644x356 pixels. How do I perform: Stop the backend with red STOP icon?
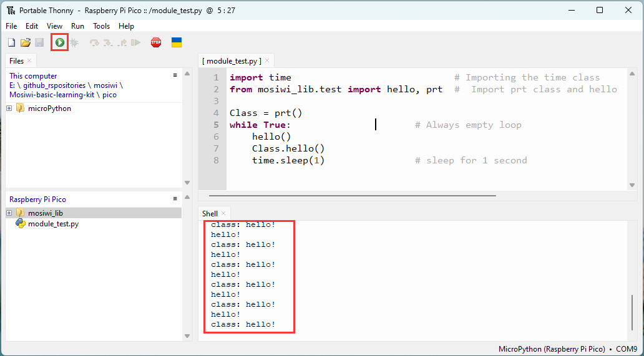point(156,42)
